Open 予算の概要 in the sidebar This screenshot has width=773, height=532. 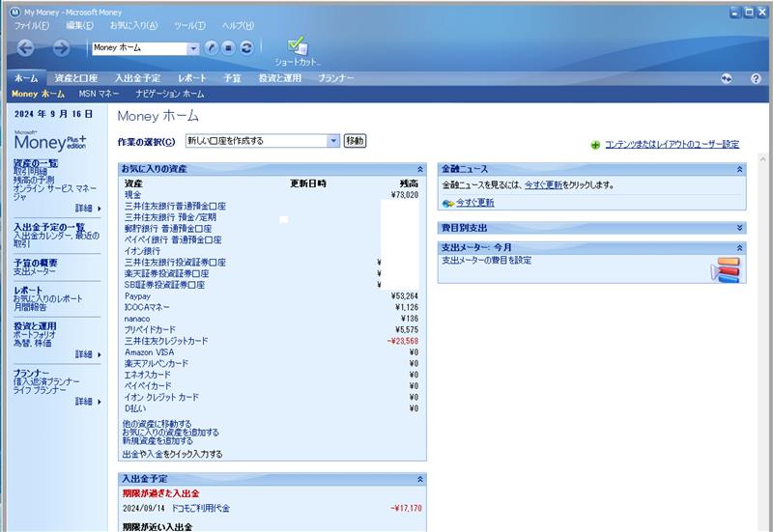point(36,263)
